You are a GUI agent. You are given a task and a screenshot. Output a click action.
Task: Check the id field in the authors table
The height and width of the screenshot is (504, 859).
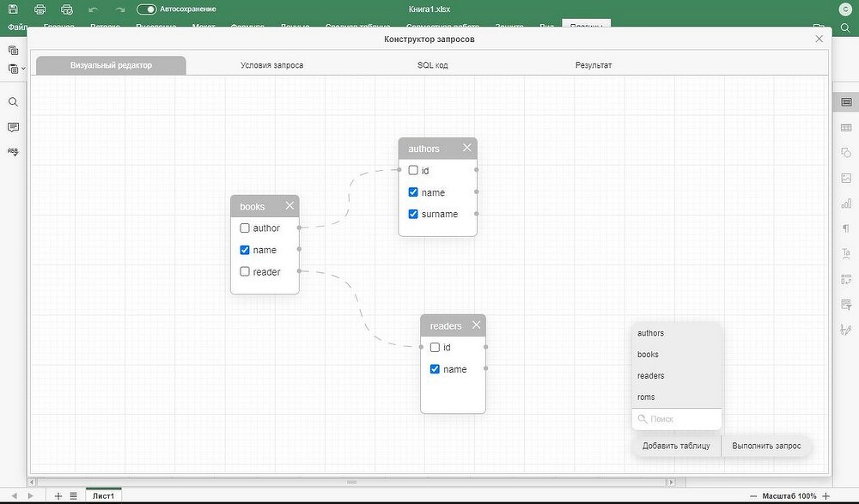(413, 171)
